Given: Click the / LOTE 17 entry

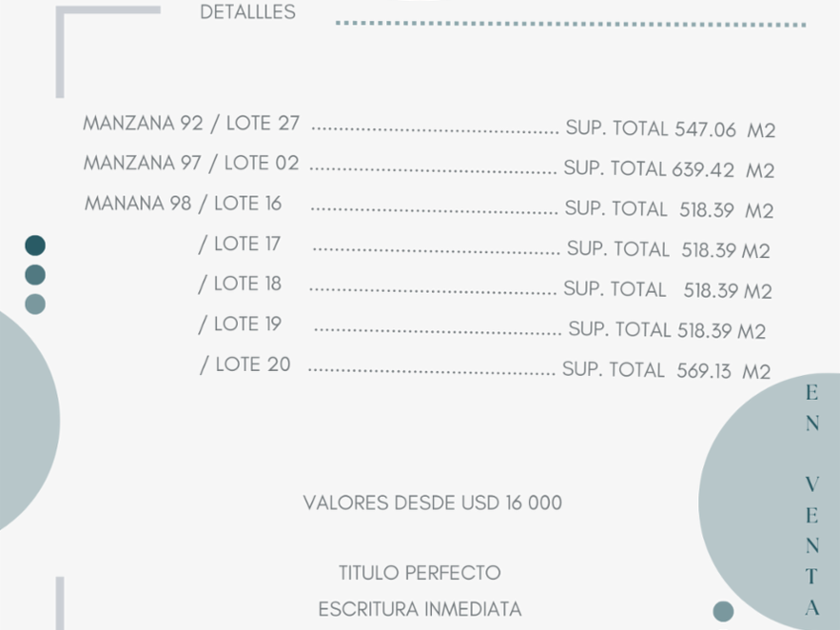Looking at the screenshot, I should (x=239, y=244).
